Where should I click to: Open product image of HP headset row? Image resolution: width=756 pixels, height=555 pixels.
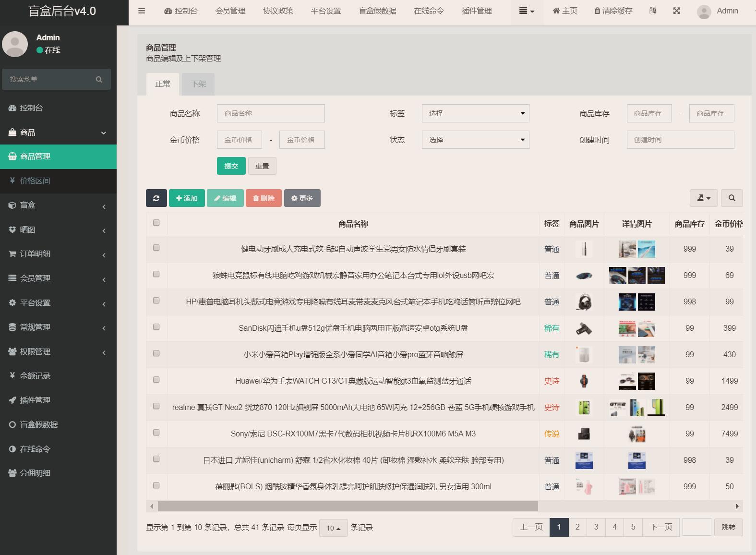click(584, 302)
